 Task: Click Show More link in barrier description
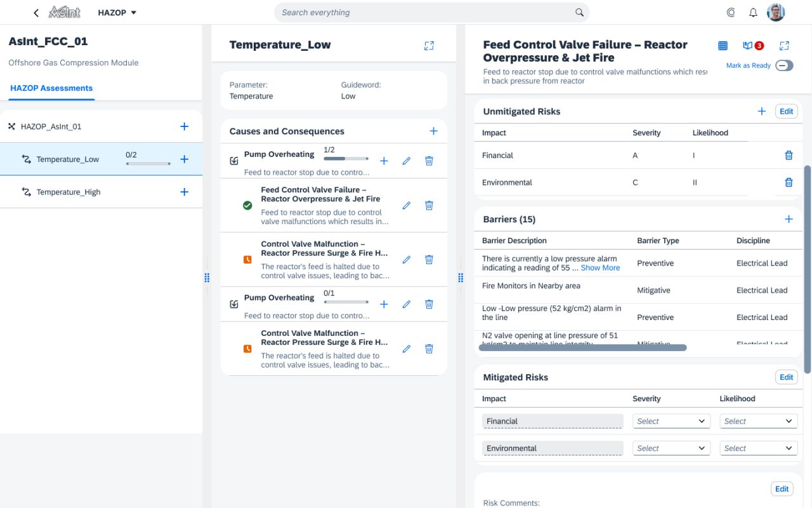600,268
